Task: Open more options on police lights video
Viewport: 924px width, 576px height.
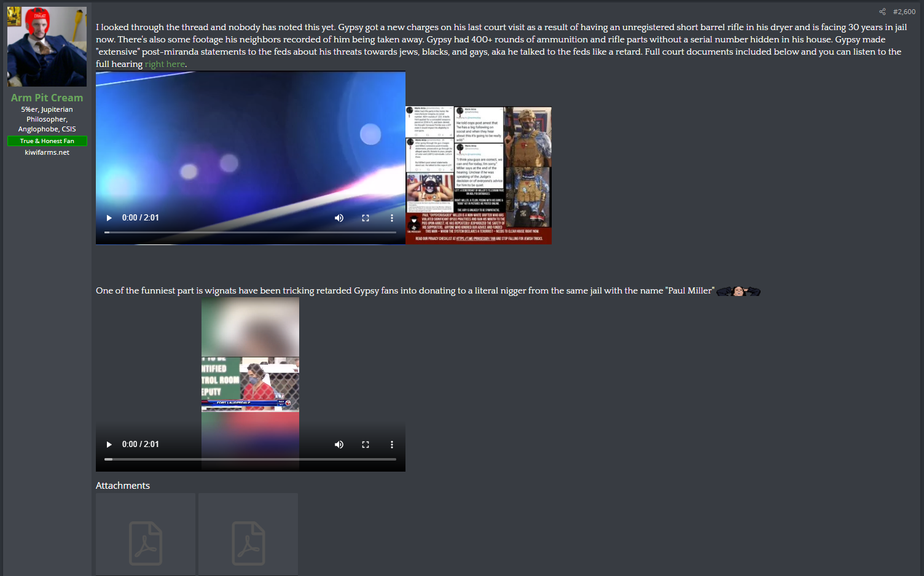Action: pyautogui.click(x=392, y=218)
